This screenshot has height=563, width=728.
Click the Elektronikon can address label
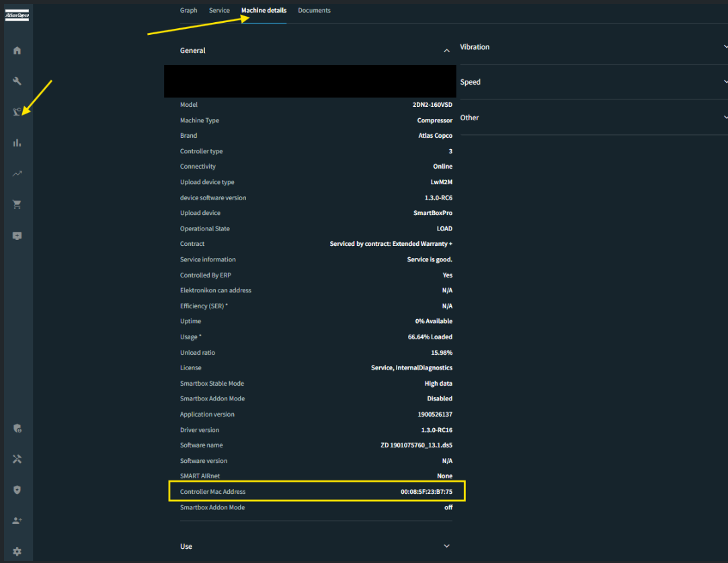216,290
